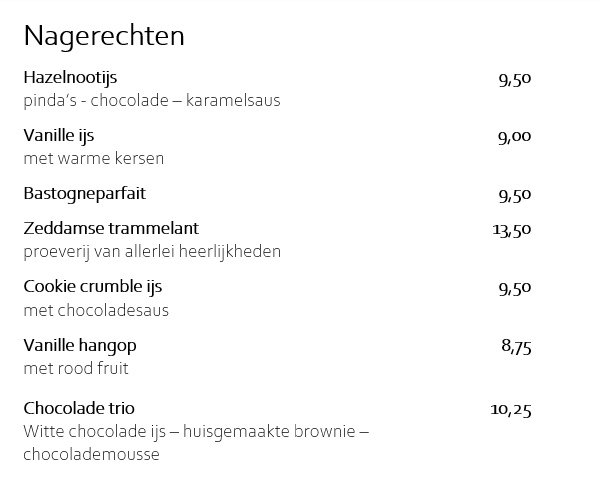Click the 10,25 price
603x488 pixels.
click(x=511, y=409)
